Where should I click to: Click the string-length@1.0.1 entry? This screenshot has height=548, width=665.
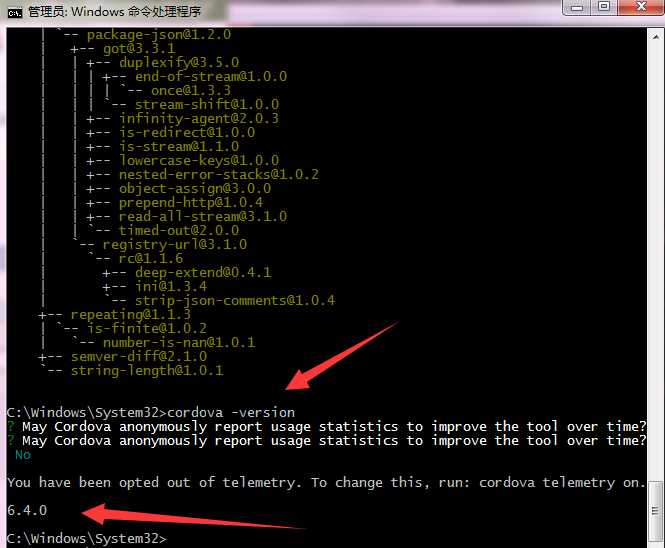pos(147,370)
